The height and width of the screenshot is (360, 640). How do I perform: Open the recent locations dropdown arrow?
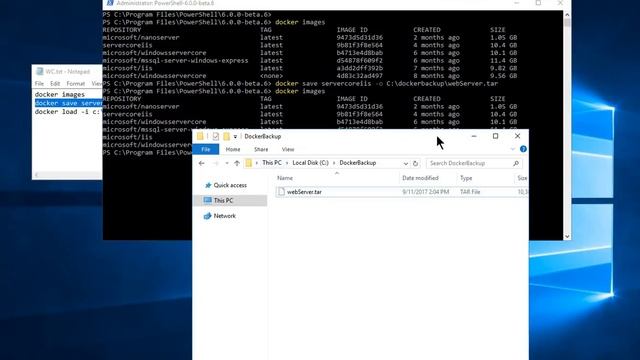[227, 163]
